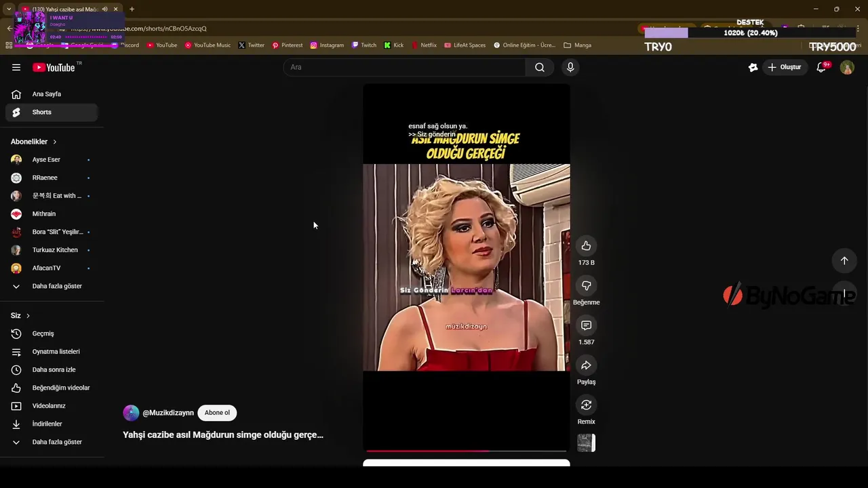
Task: Click the Oluştur create button
Action: tap(785, 67)
